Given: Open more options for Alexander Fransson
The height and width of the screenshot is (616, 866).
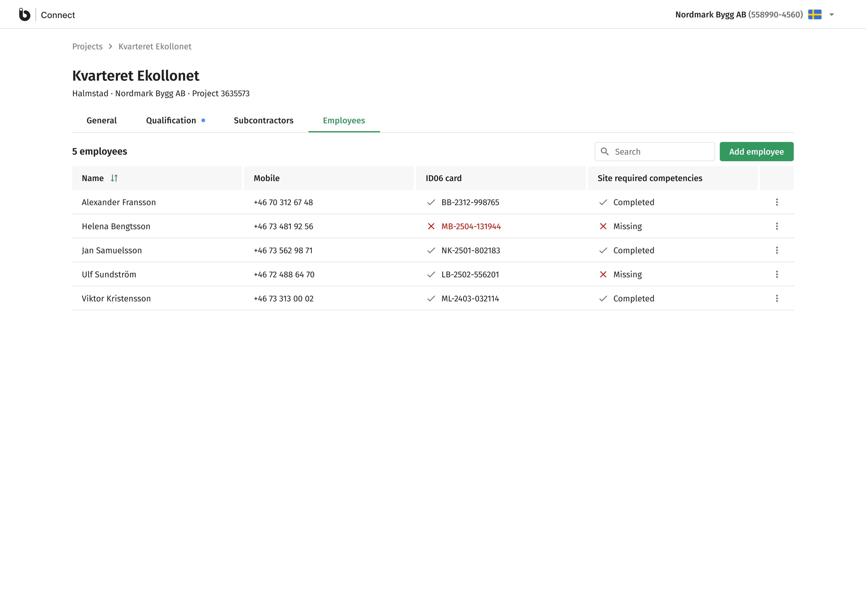Looking at the screenshot, I should click(777, 202).
